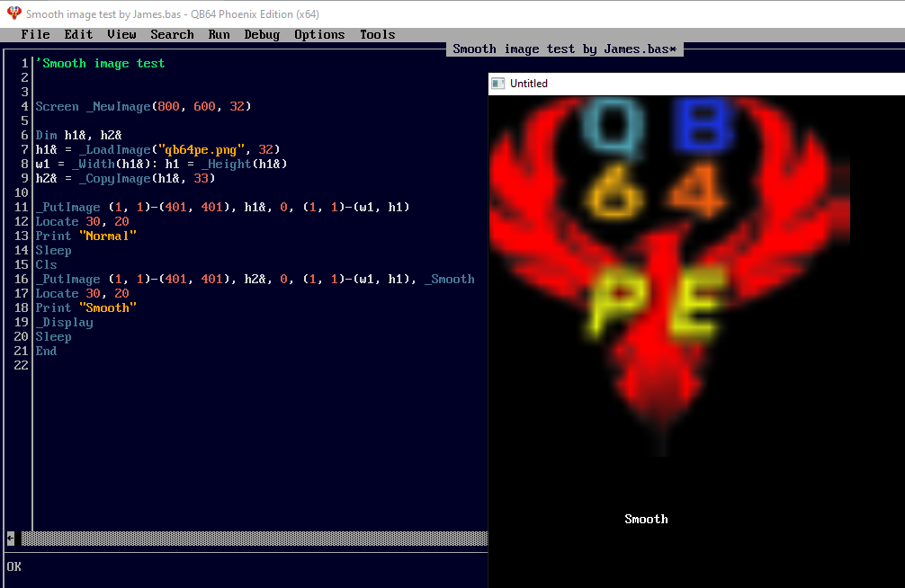
Task: Click the smoothed QB64PE phoenix image
Action: [669, 276]
